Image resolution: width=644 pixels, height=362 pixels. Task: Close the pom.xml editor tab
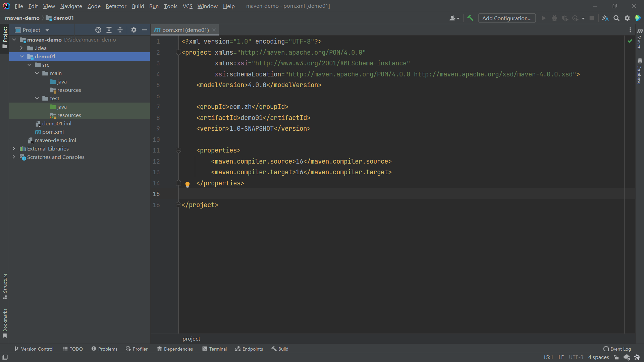click(x=214, y=30)
